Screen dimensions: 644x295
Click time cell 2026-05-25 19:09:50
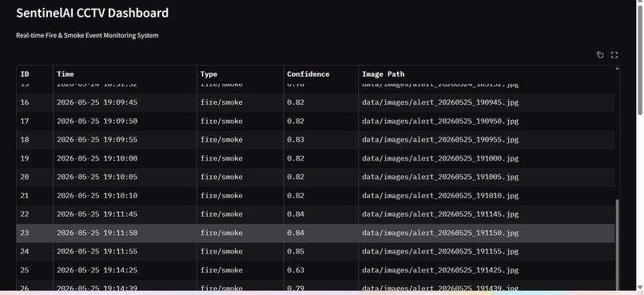pos(125,122)
